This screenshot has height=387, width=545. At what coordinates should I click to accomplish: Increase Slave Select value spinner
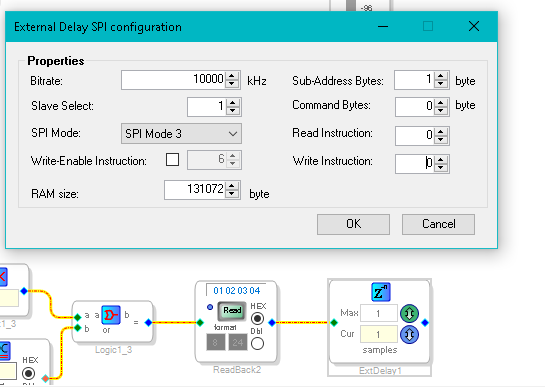click(x=233, y=103)
